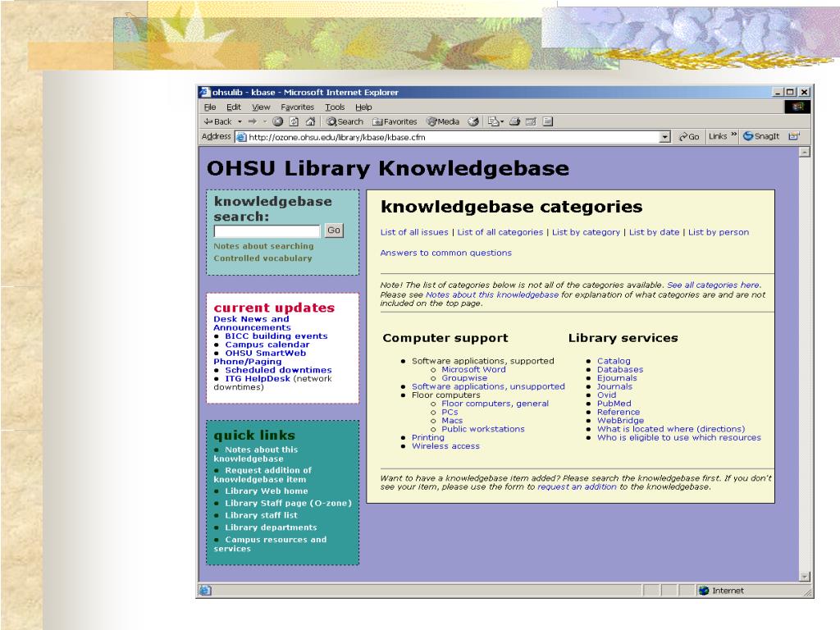Open Campus calendar link

click(x=267, y=345)
